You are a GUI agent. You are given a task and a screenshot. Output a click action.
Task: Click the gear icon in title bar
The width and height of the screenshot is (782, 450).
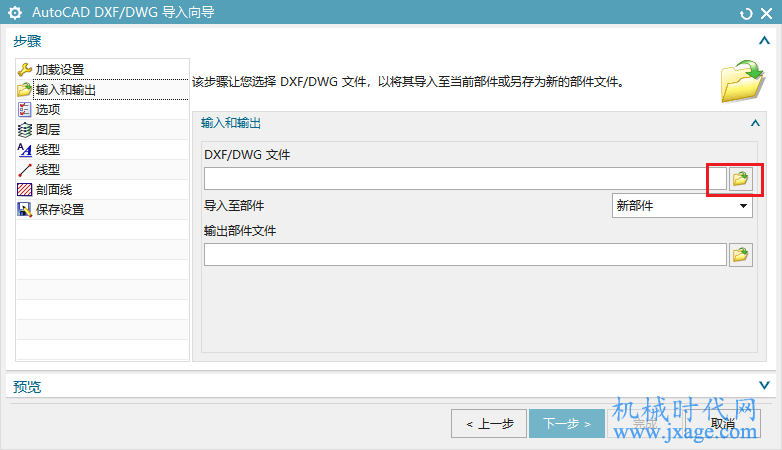(x=15, y=12)
